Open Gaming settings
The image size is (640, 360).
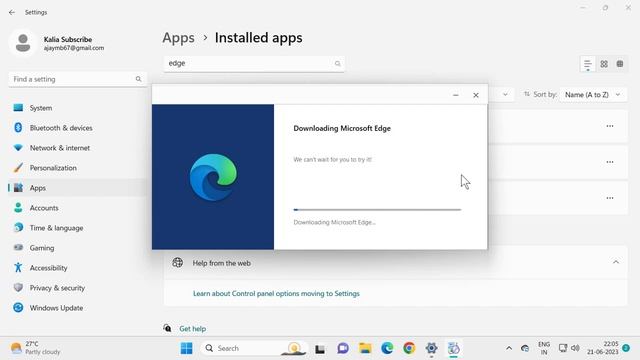pyautogui.click(x=78, y=248)
